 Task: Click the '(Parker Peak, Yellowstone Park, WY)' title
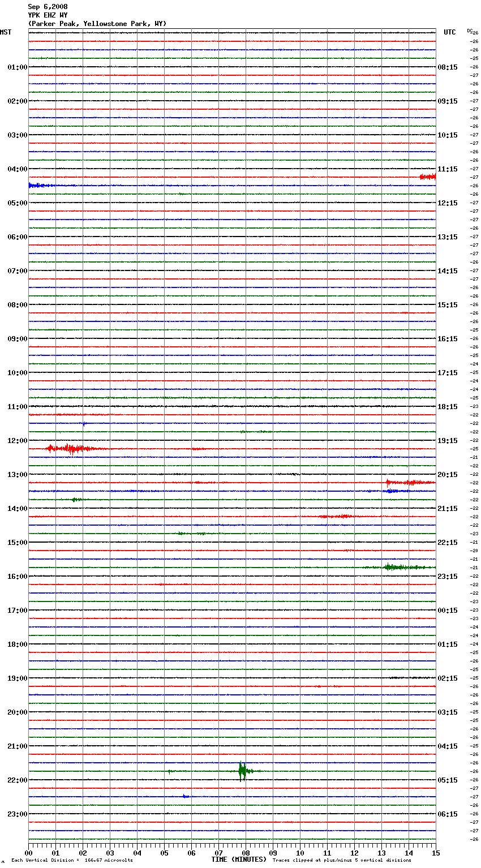[97, 24]
